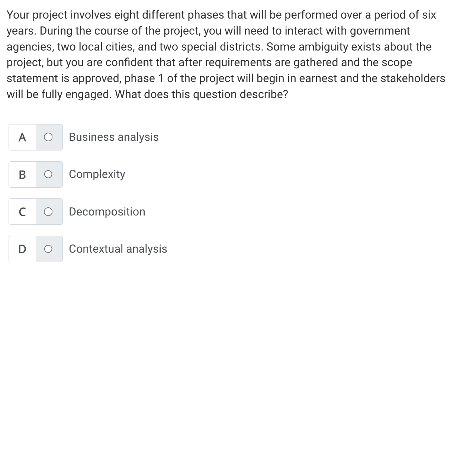
Task: Click the letter badge D
Action: coord(22,249)
